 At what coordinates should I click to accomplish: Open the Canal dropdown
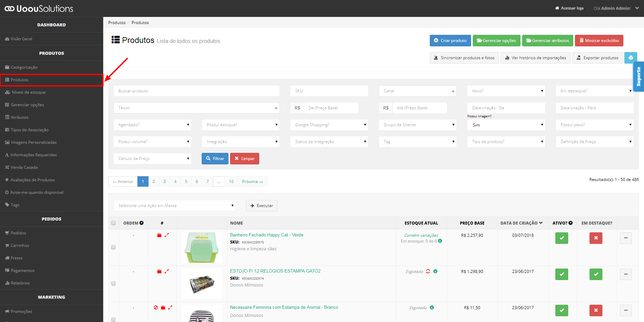(x=418, y=91)
